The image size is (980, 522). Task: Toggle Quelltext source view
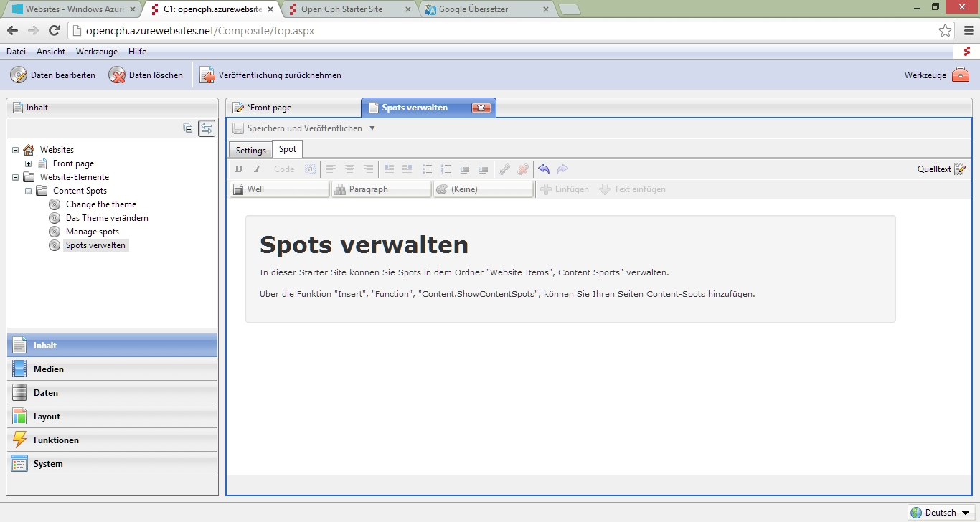click(x=941, y=169)
